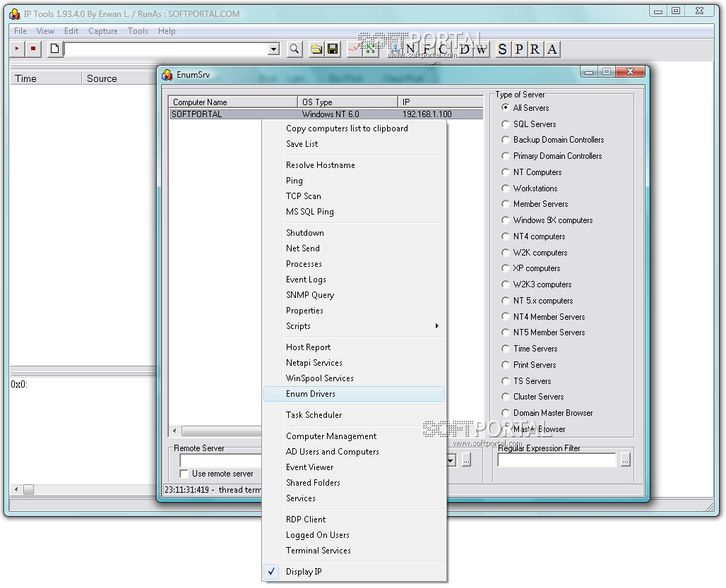Select Backup Domain Controllers option
726x588 pixels.
click(x=505, y=140)
